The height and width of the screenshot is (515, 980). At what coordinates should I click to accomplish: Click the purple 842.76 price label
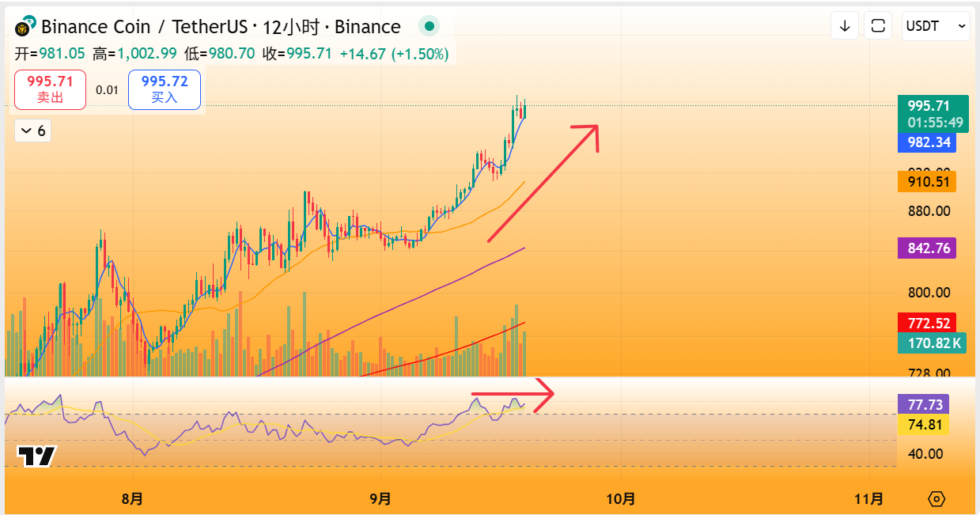click(927, 248)
